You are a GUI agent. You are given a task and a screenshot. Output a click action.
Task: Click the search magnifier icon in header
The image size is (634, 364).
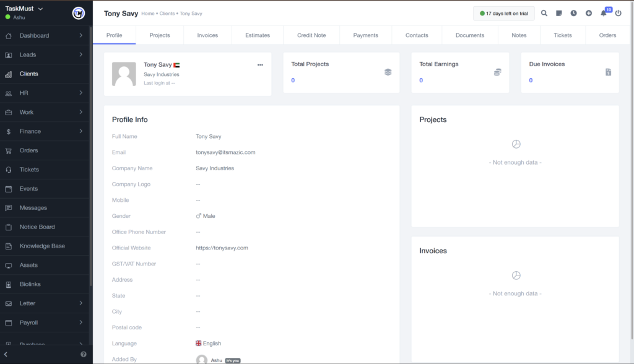tap(544, 13)
